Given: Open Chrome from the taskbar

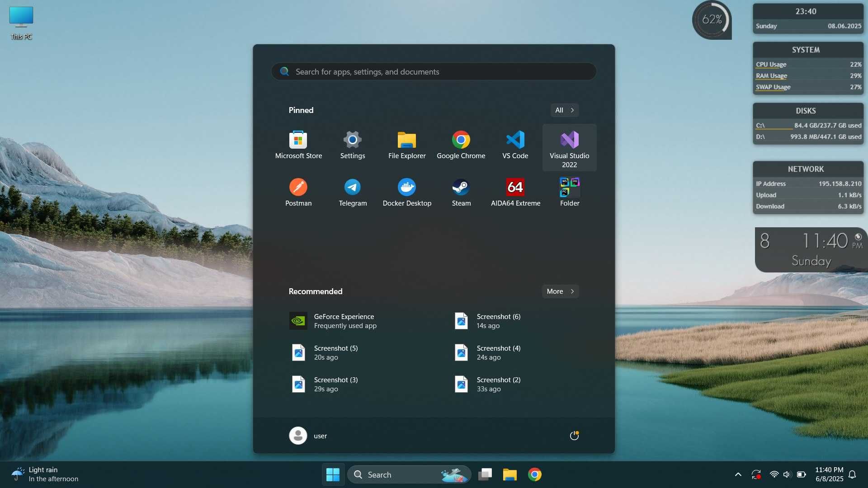Looking at the screenshot, I should point(534,474).
